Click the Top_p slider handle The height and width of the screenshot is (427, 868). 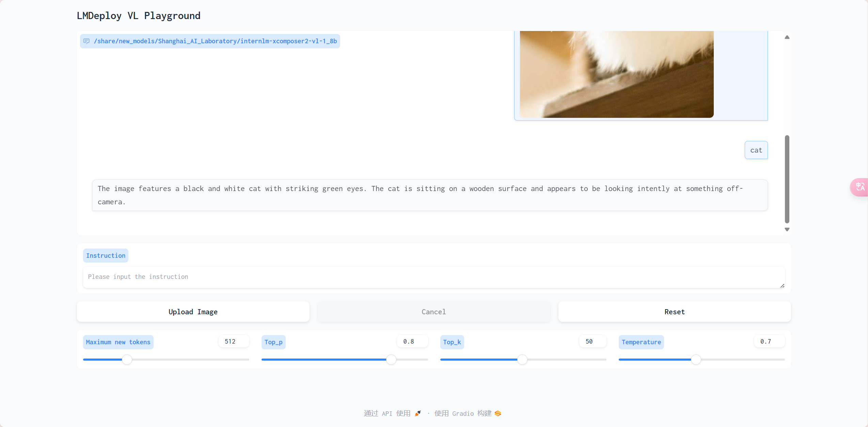[391, 360]
